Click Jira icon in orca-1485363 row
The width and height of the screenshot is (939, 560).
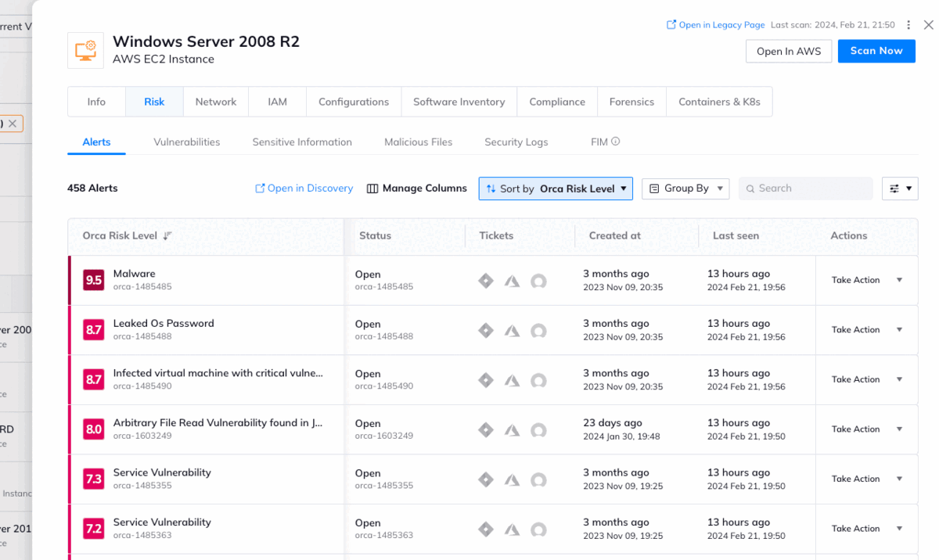click(x=486, y=529)
